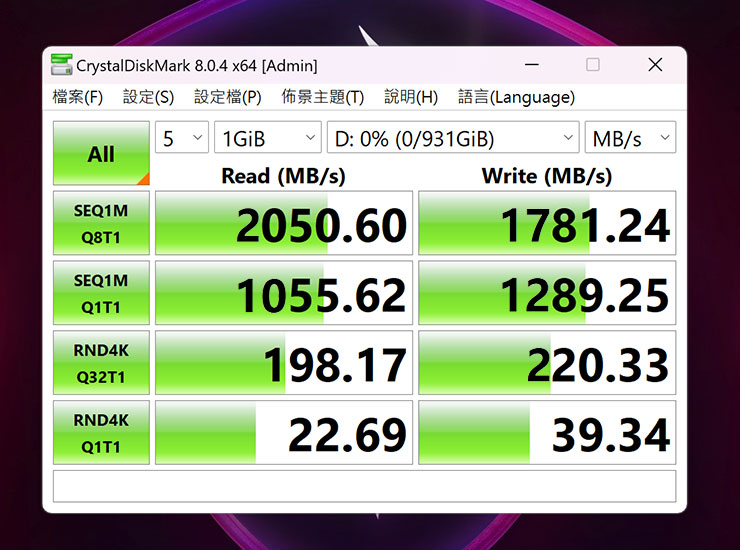Image resolution: width=740 pixels, height=550 pixels.
Task: Run all benchmarks with All button
Action: [101, 153]
